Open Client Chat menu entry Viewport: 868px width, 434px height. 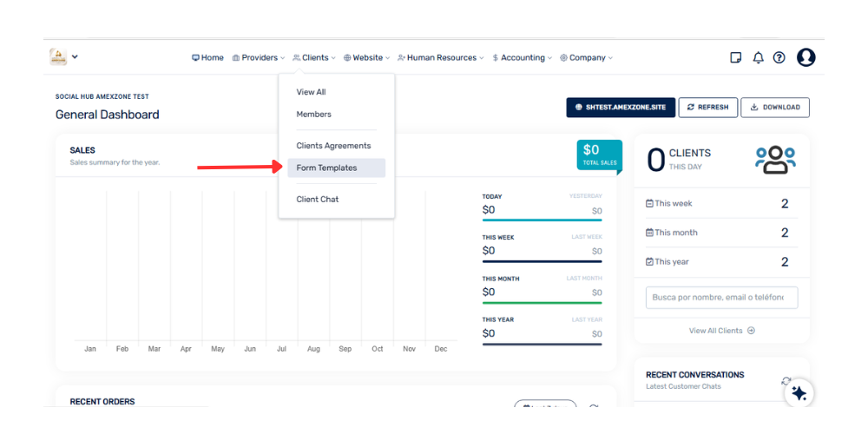pyautogui.click(x=317, y=200)
